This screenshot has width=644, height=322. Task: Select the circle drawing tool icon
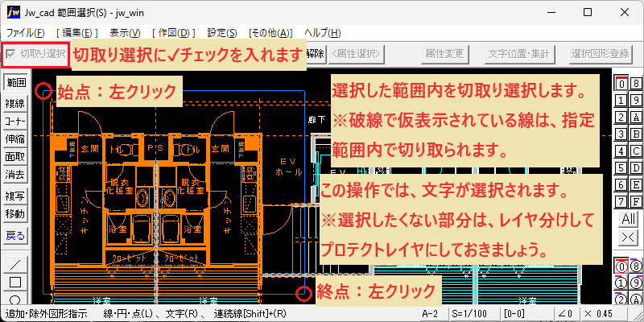[15, 299]
